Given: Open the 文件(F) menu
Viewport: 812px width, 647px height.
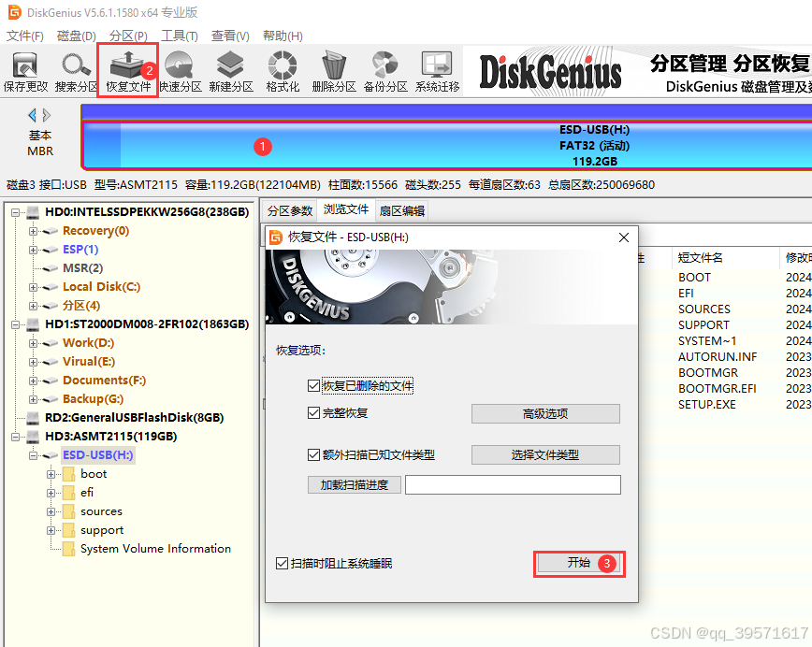Looking at the screenshot, I should click(x=25, y=36).
